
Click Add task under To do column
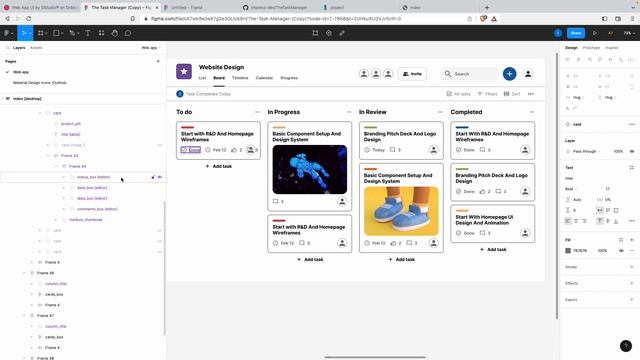click(219, 166)
